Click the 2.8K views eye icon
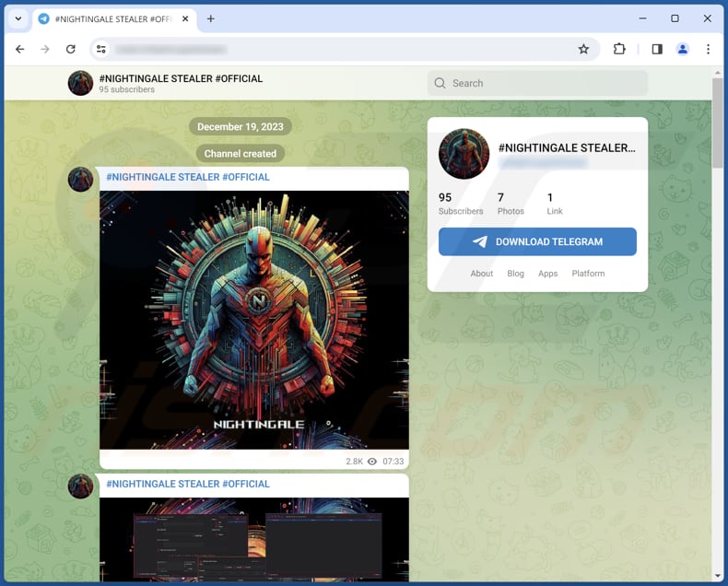728x586 pixels. (x=372, y=462)
